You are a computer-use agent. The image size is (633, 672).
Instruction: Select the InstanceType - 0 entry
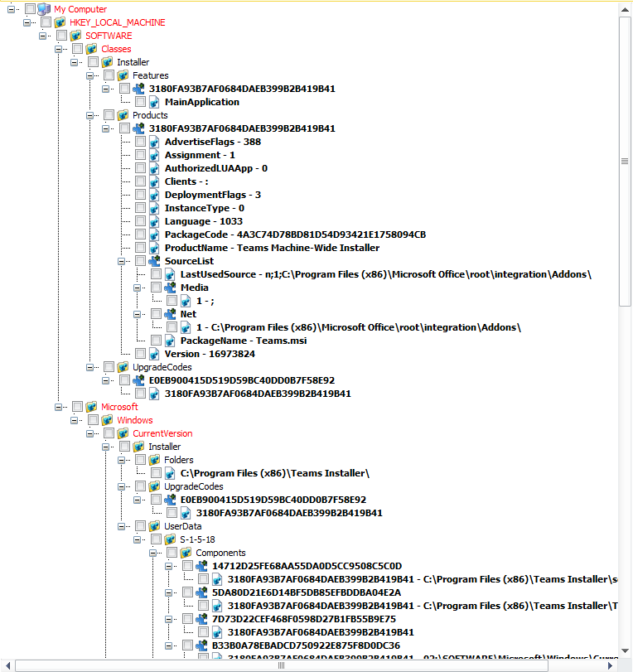tap(205, 208)
